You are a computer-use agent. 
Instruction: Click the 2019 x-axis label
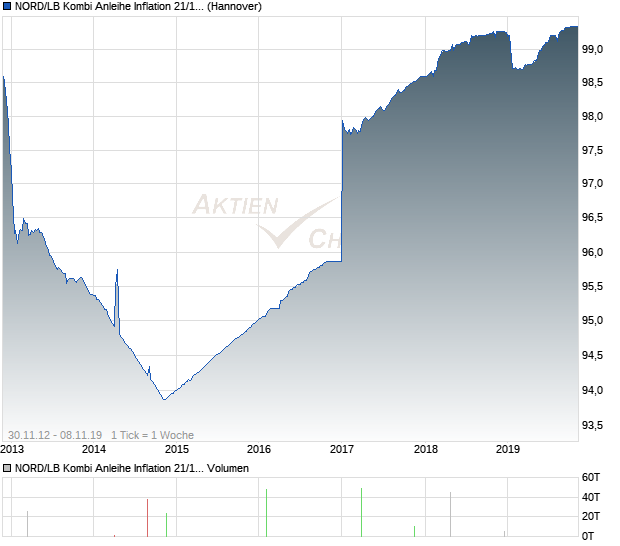pyautogui.click(x=508, y=450)
